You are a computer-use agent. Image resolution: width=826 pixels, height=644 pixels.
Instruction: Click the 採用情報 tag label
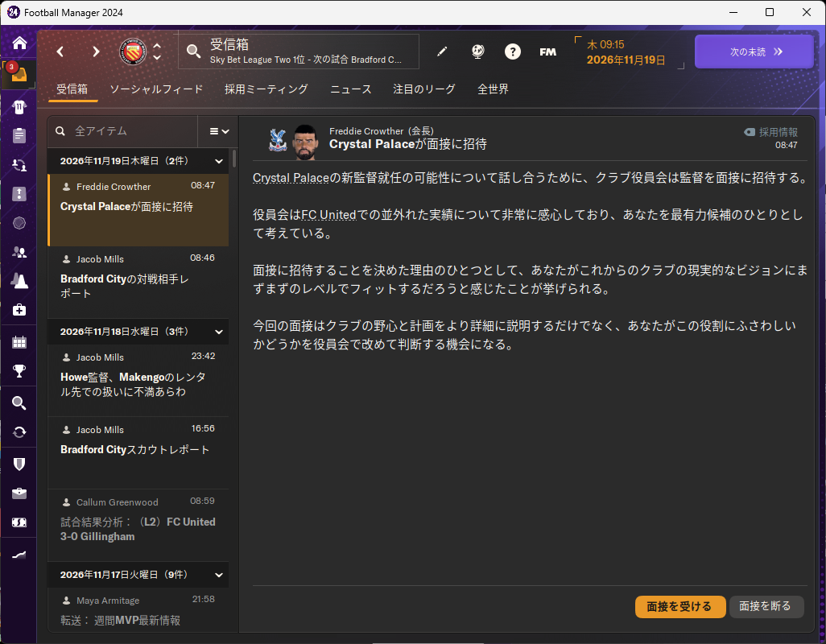coord(770,132)
